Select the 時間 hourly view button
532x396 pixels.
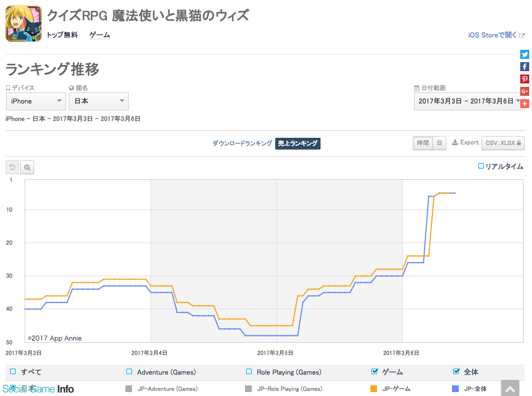pyautogui.click(x=423, y=143)
